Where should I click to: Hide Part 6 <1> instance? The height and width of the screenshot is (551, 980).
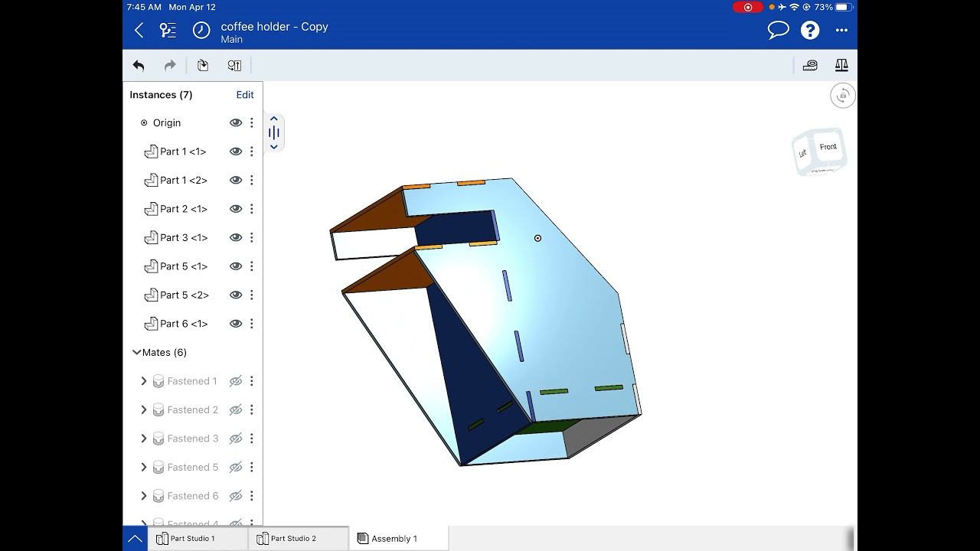[x=236, y=324]
